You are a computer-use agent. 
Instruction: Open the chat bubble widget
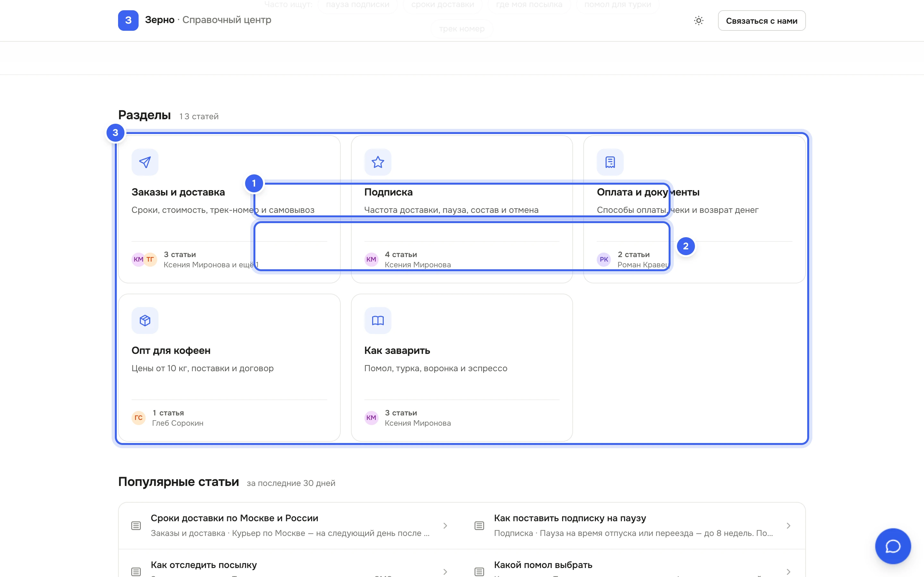point(893,546)
